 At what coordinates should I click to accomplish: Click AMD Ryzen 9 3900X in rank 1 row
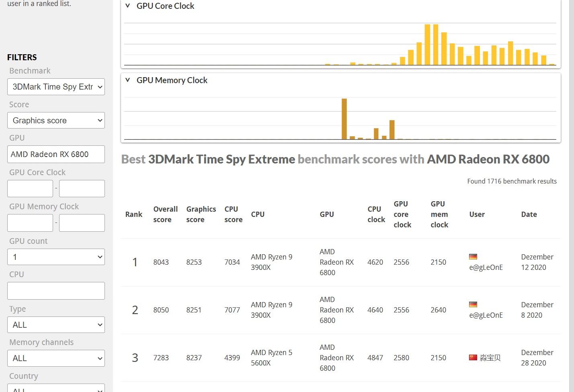coord(271,262)
